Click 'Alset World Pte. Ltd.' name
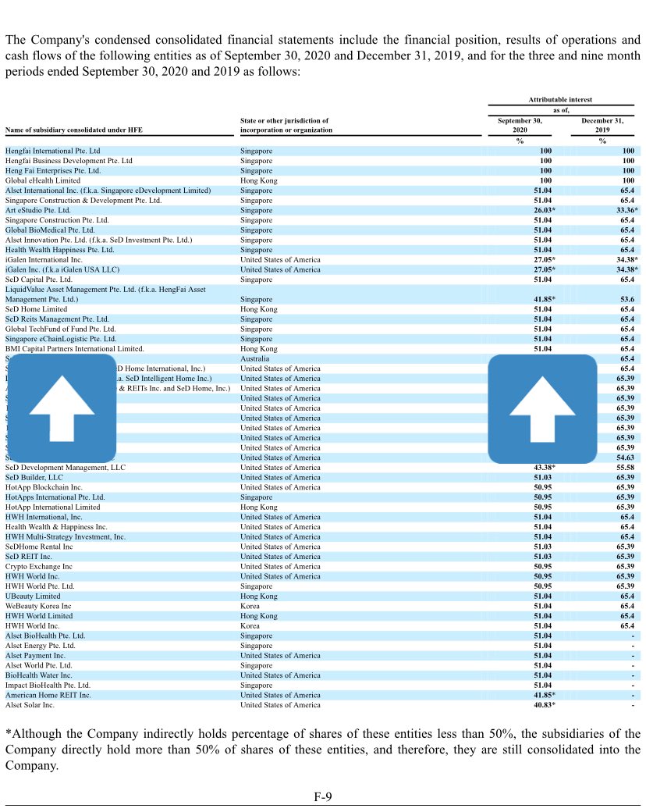Screen dimensions: 646x812 coord(39,665)
